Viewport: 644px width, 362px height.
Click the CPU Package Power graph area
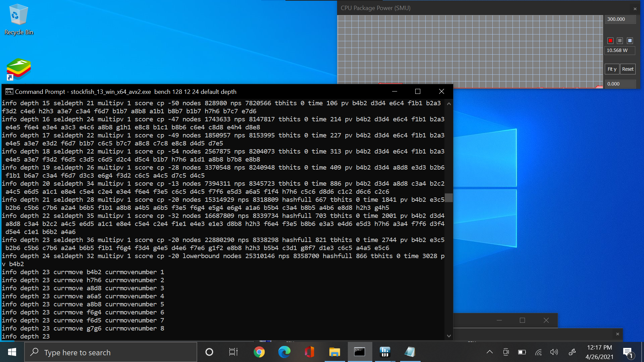coord(470,52)
